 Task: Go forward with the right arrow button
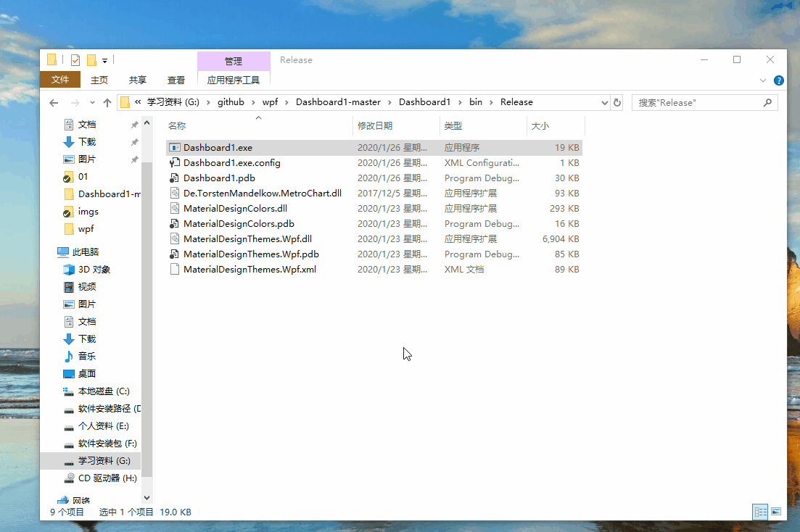click(75, 102)
